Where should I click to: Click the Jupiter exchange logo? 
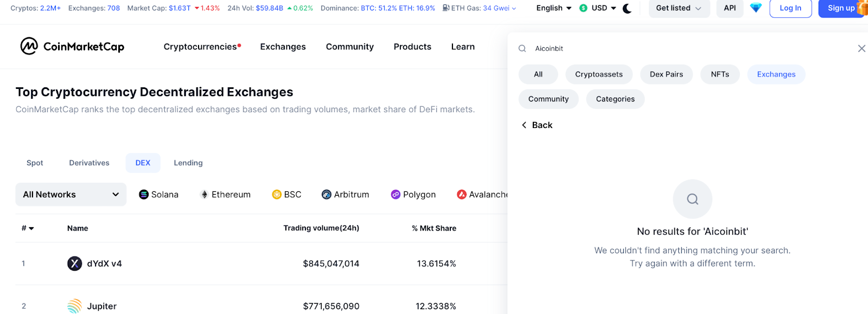click(x=74, y=306)
